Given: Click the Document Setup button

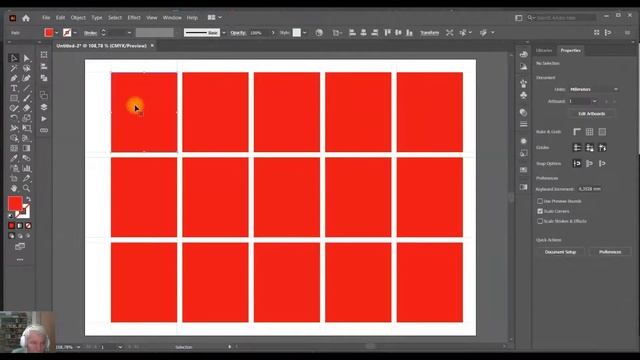Looking at the screenshot, I should [560, 252].
